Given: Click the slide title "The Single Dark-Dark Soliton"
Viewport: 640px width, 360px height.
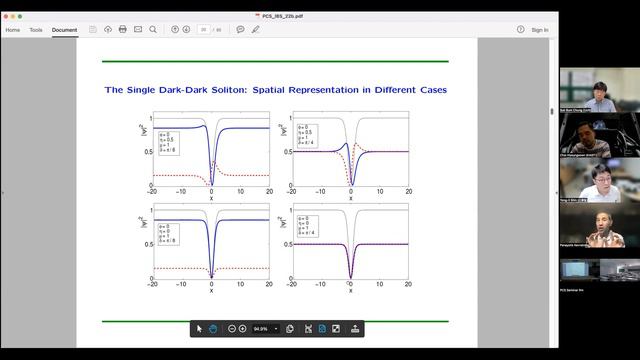Looking at the screenshot, I should click(176, 90).
